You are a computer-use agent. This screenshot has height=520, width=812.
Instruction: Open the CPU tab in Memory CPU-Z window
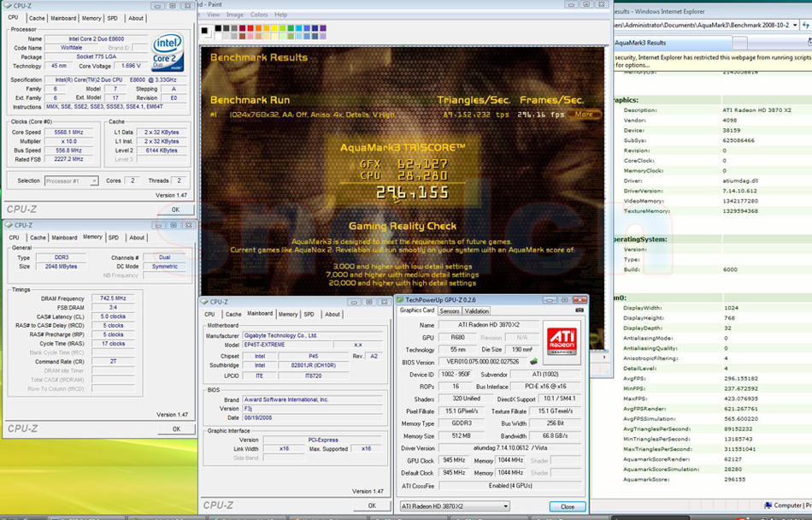tap(14, 238)
